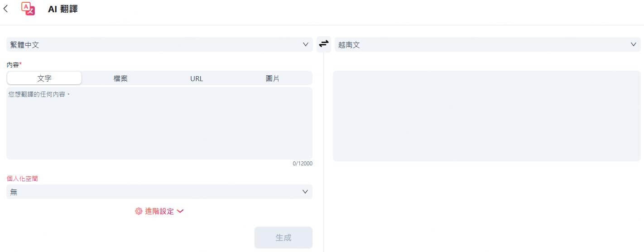This screenshot has width=644, height=252.
Task: Switch to the 圖片 tab
Action: (x=273, y=78)
